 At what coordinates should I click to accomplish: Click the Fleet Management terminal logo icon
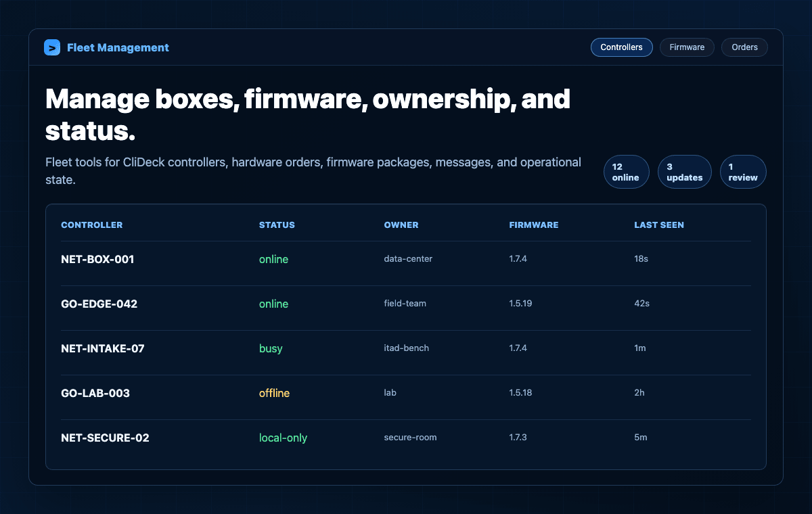(x=52, y=47)
